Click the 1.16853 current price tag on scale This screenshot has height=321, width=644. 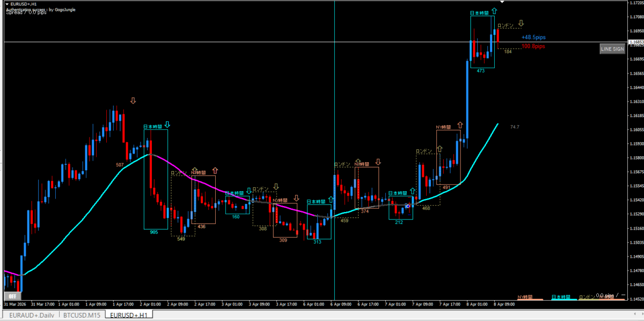click(636, 42)
